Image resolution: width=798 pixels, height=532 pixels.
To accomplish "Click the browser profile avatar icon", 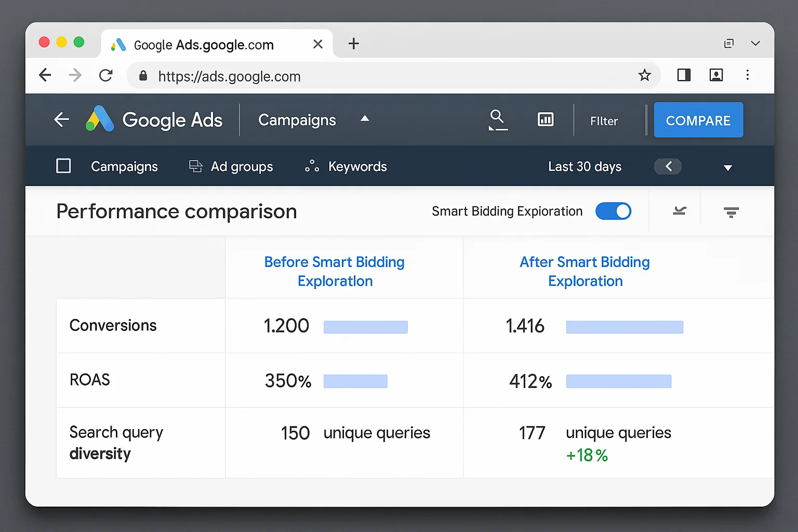I will pos(716,75).
